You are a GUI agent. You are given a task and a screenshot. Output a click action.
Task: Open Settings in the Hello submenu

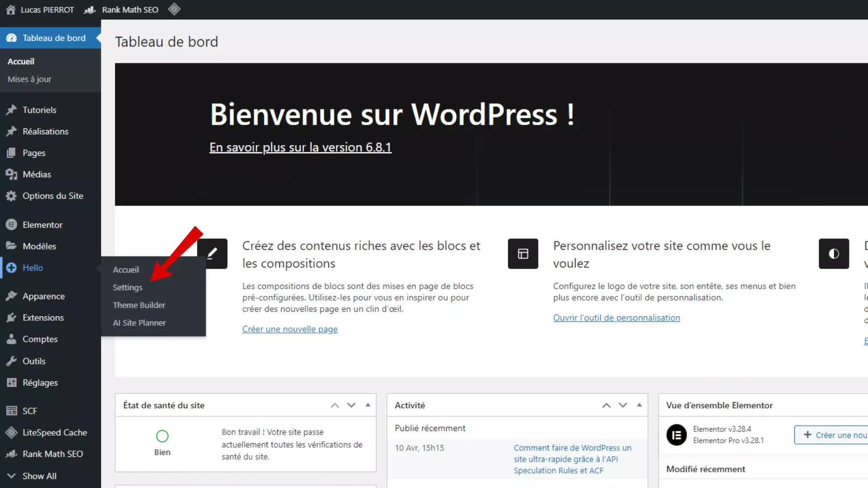click(127, 287)
